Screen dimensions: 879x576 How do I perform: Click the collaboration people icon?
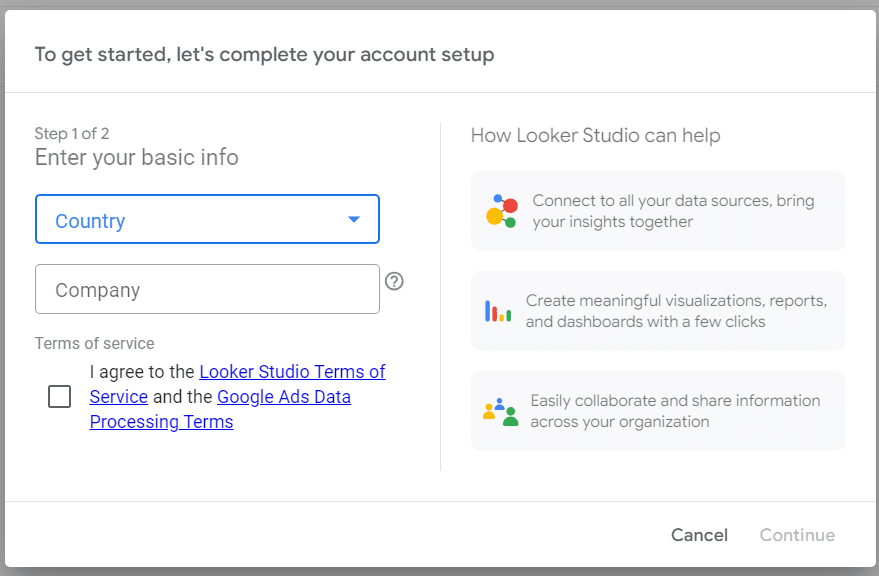click(499, 410)
